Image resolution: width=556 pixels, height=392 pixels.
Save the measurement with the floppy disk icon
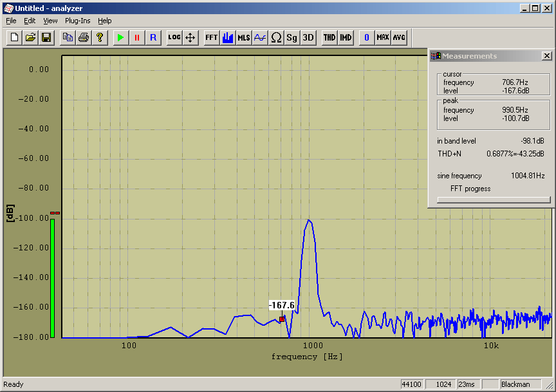[x=46, y=37]
